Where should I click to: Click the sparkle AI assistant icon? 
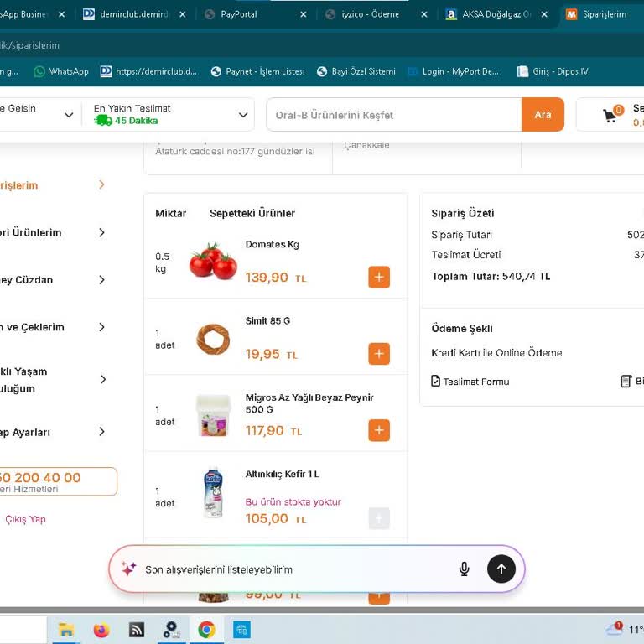128,569
